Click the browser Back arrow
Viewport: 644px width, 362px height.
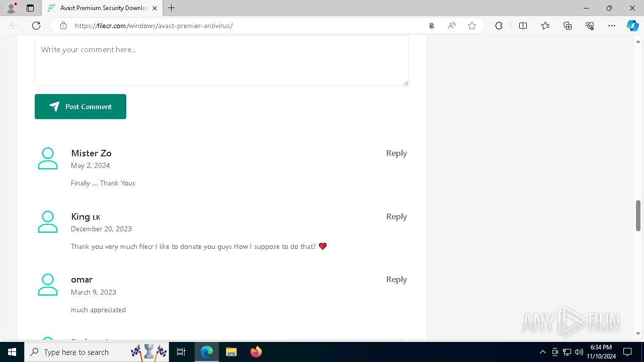pyautogui.click(x=14, y=26)
